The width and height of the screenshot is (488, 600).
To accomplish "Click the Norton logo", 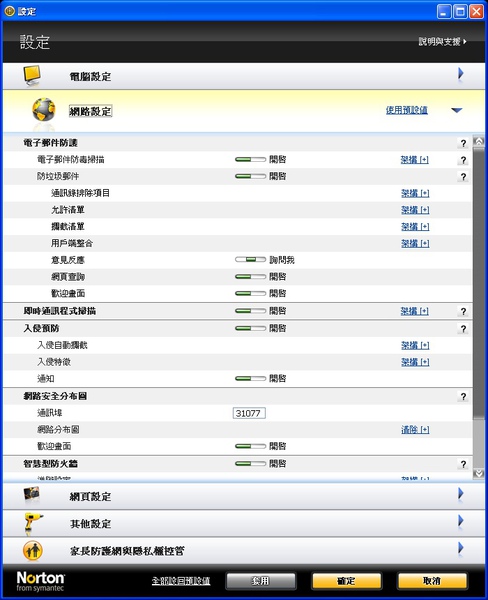I will click(x=40, y=581).
